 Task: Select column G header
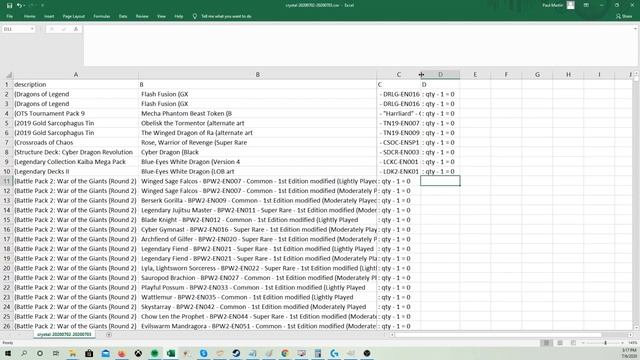pyautogui.click(x=537, y=75)
